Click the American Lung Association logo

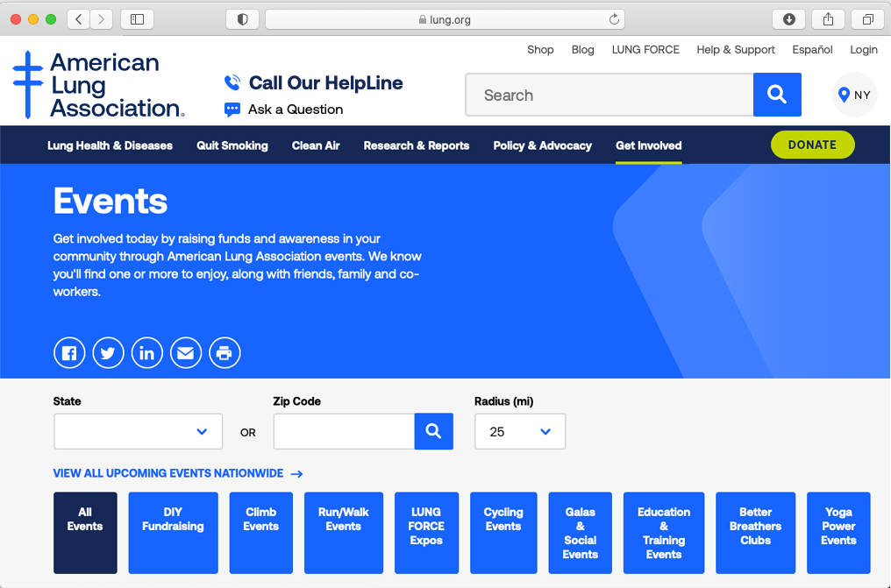tap(98, 85)
